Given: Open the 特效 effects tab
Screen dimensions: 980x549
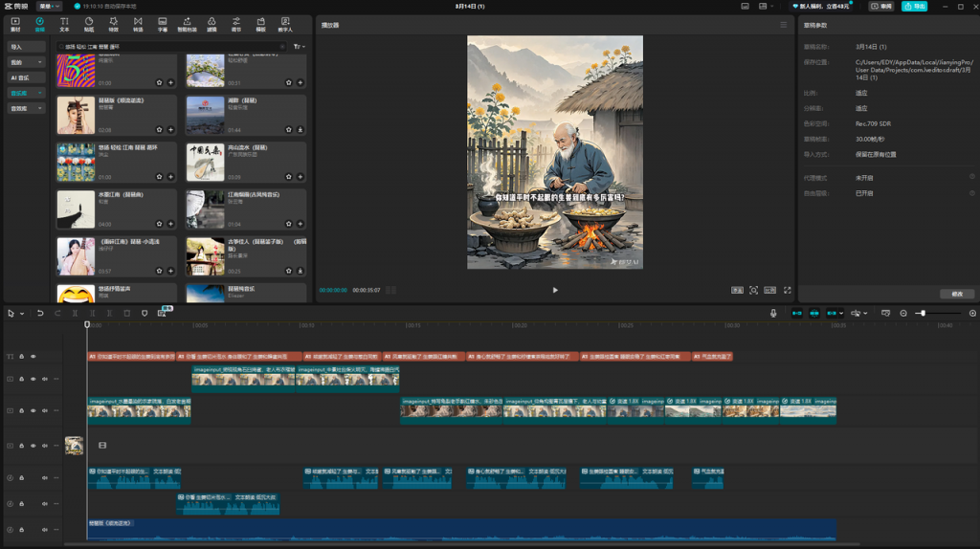Looking at the screenshot, I should tap(113, 24).
